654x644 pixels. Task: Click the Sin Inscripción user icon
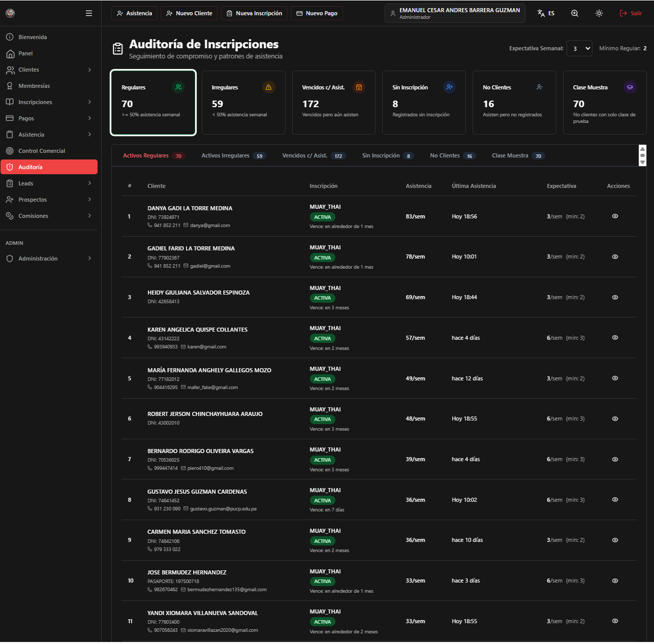coord(449,87)
